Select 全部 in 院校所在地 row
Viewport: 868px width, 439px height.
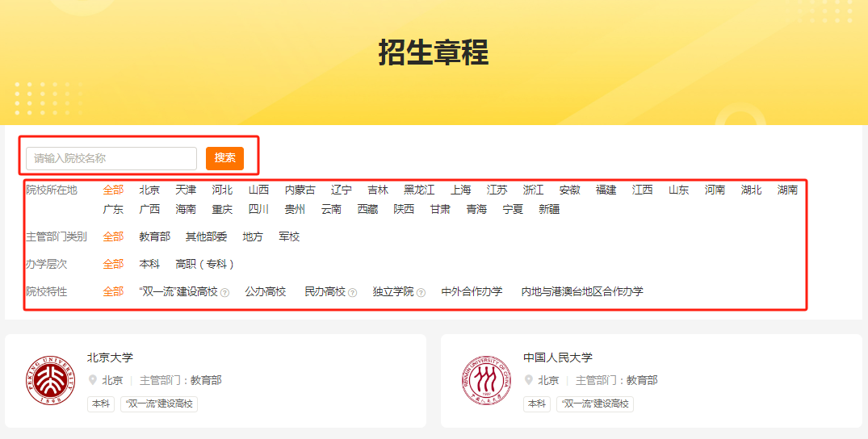(x=113, y=190)
